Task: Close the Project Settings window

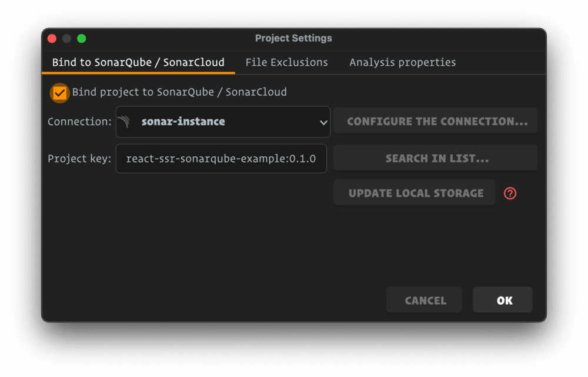Action: pyautogui.click(x=52, y=39)
